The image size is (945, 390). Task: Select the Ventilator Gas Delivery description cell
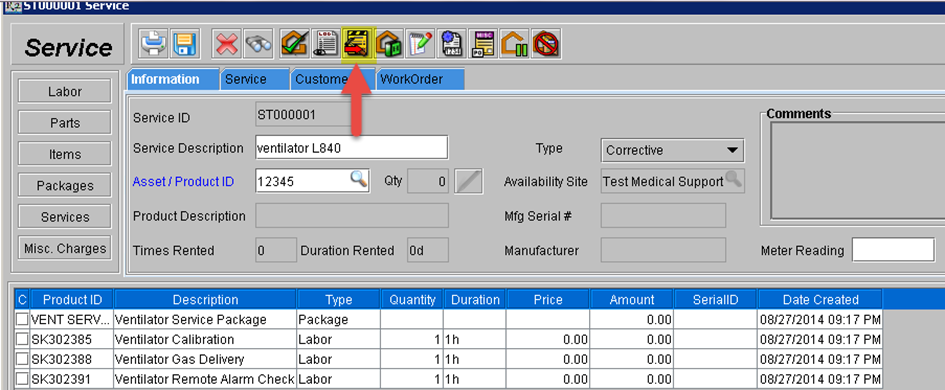pos(205,359)
